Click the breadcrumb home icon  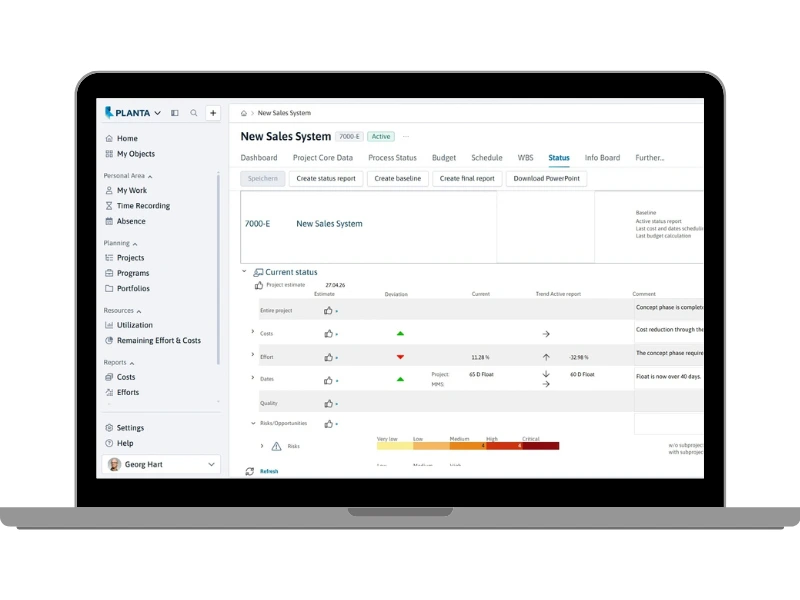(x=244, y=113)
